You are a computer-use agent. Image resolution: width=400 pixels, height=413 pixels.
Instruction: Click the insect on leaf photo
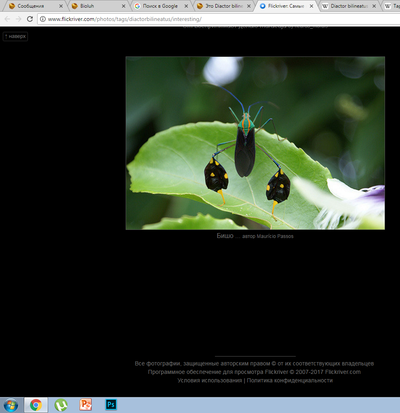coord(255,143)
